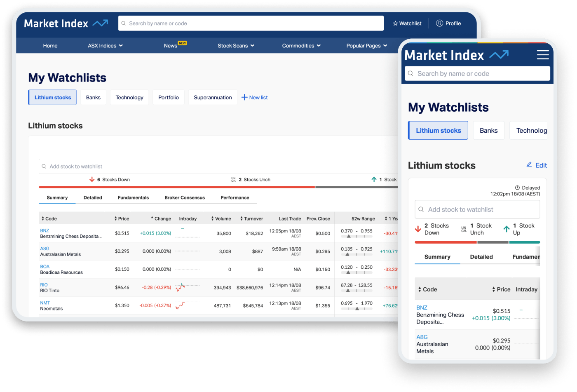Switch to Detailed tab in mobile view
The image size is (577, 392).
tap(481, 257)
